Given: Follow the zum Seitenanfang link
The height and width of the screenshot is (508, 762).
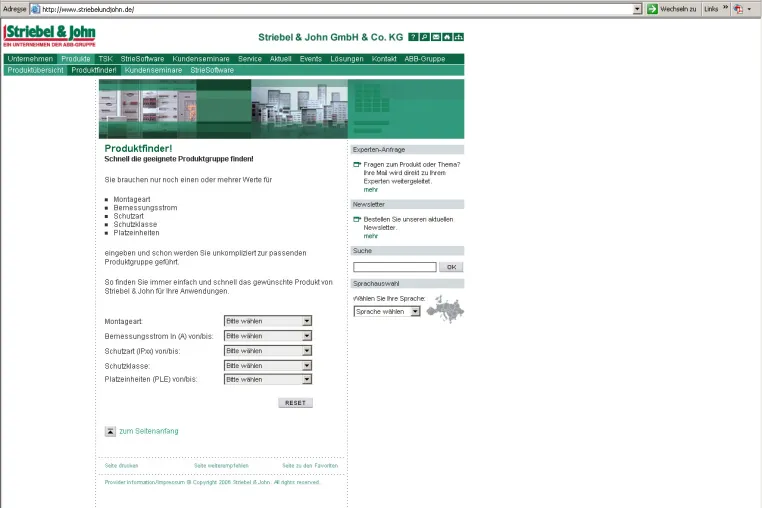Looking at the screenshot, I should pos(149,431).
